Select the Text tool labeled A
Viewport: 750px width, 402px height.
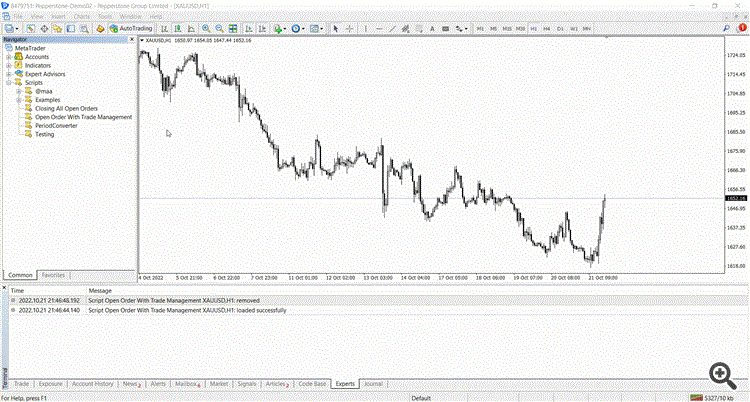tap(432, 29)
